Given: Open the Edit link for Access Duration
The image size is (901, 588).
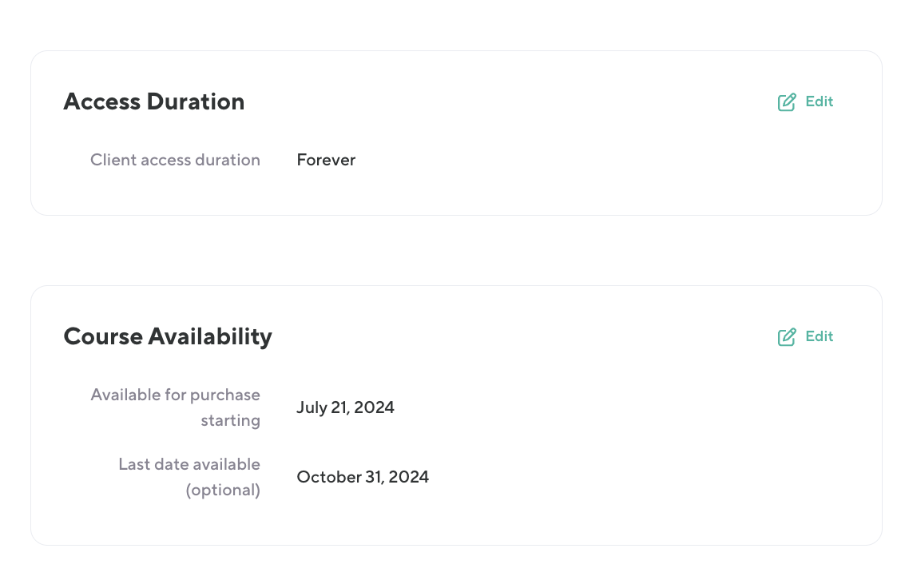Looking at the screenshot, I should tap(819, 101).
